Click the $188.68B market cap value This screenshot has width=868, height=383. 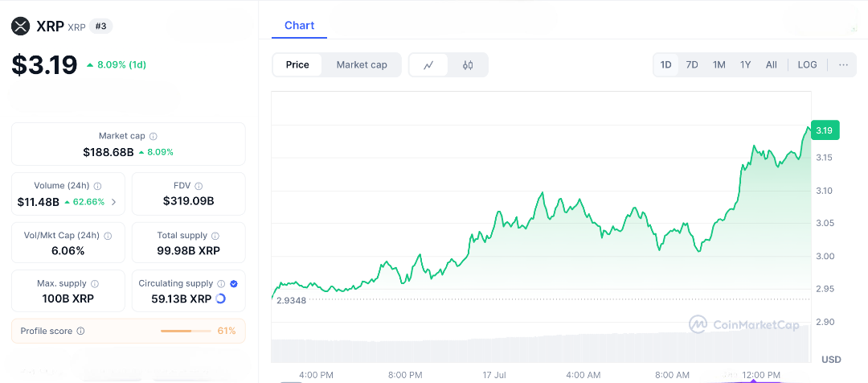(x=108, y=152)
